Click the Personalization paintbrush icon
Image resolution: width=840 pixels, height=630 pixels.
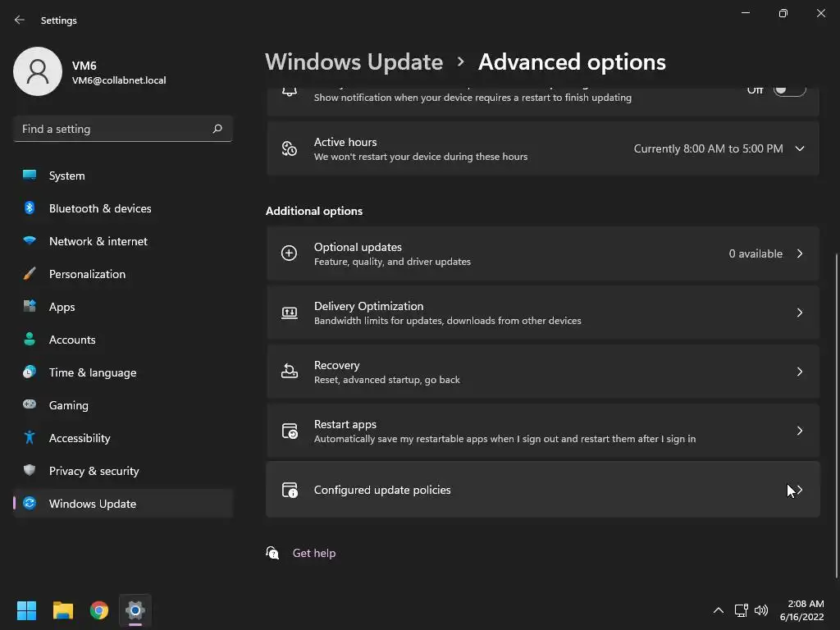[30, 274]
